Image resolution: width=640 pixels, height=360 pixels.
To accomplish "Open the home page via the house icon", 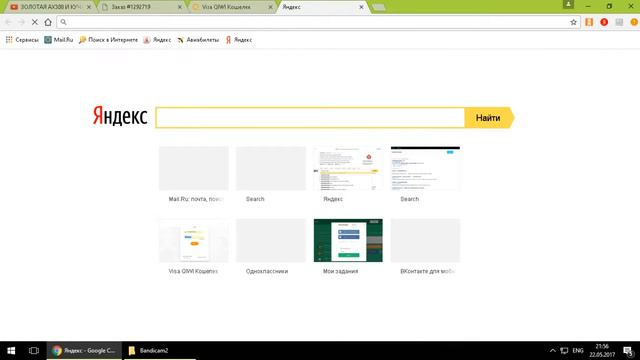I will (48, 22).
